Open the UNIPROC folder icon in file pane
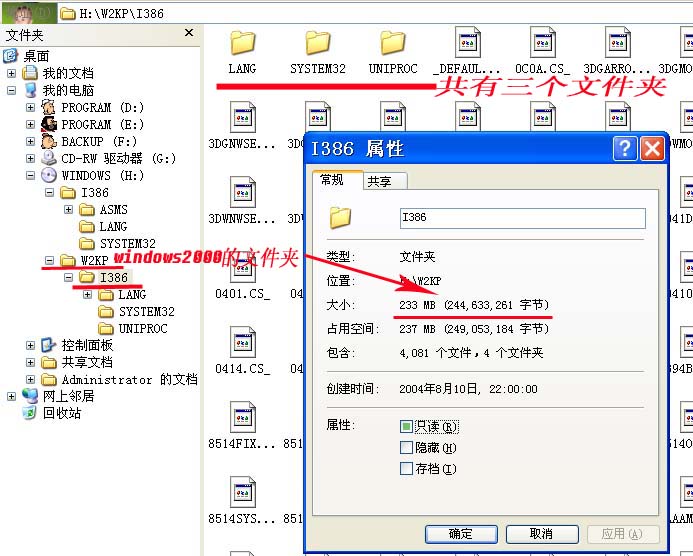Viewport: 693px width, 556px height. (x=393, y=42)
